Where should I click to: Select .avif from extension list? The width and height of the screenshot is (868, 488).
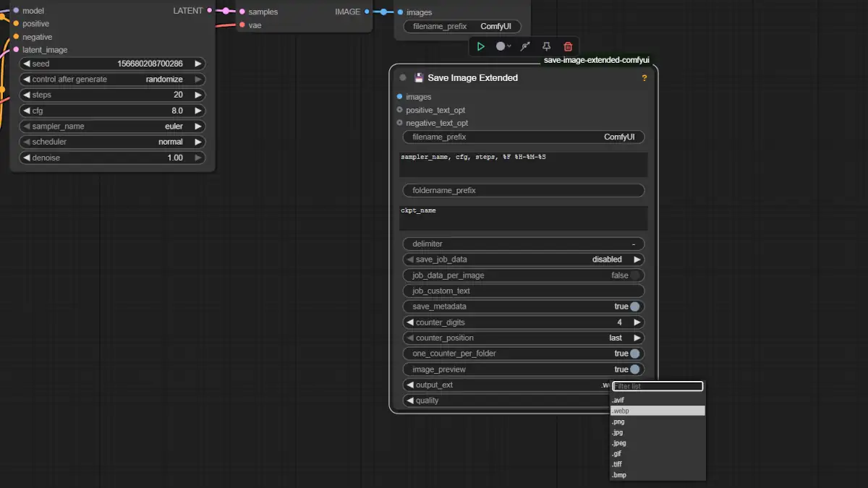(x=658, y=400)
